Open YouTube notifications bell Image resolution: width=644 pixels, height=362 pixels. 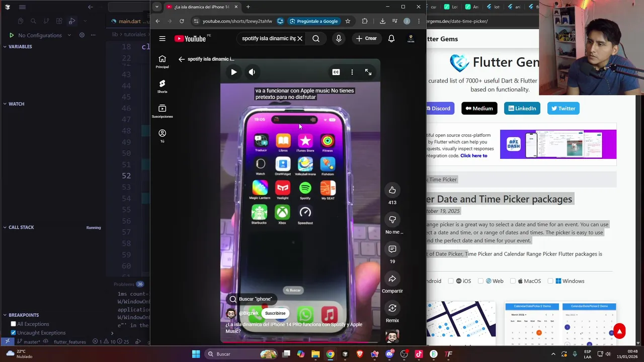coord(391,38)
